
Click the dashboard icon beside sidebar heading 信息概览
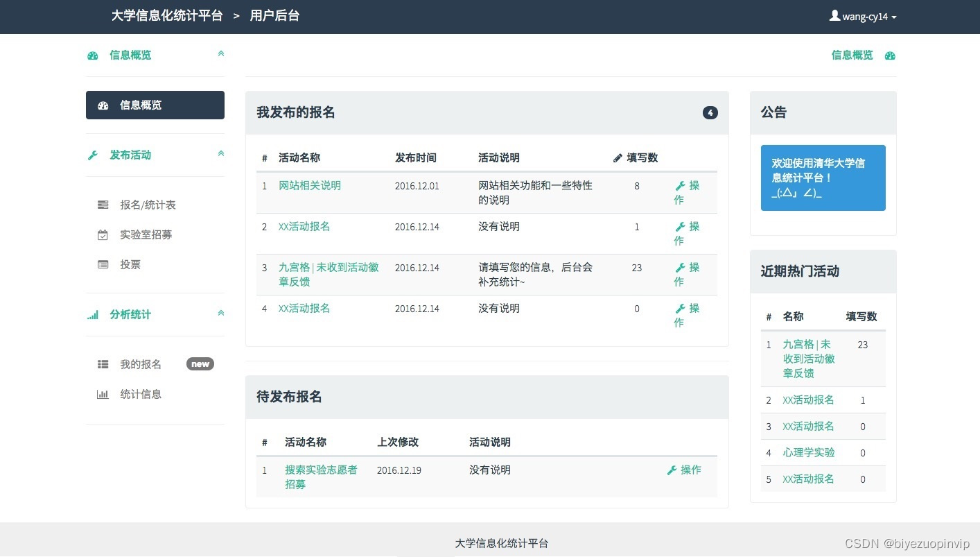93,55
